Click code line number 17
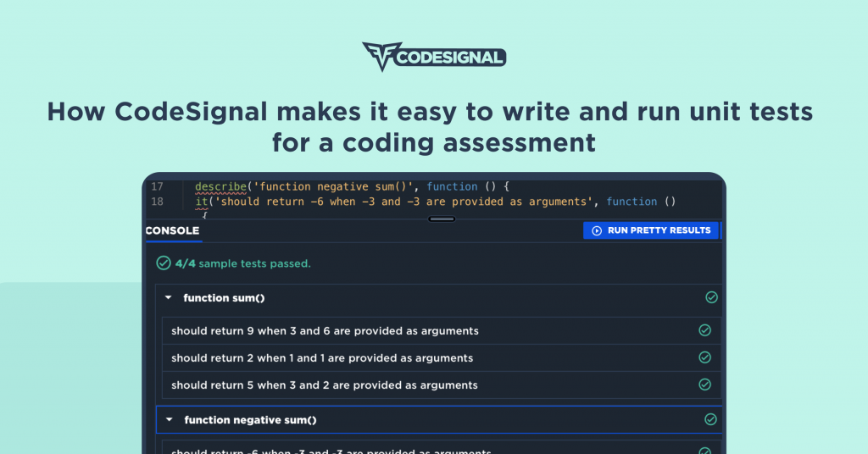The width and height of the screenshot is (868, 454). point(156,186)
